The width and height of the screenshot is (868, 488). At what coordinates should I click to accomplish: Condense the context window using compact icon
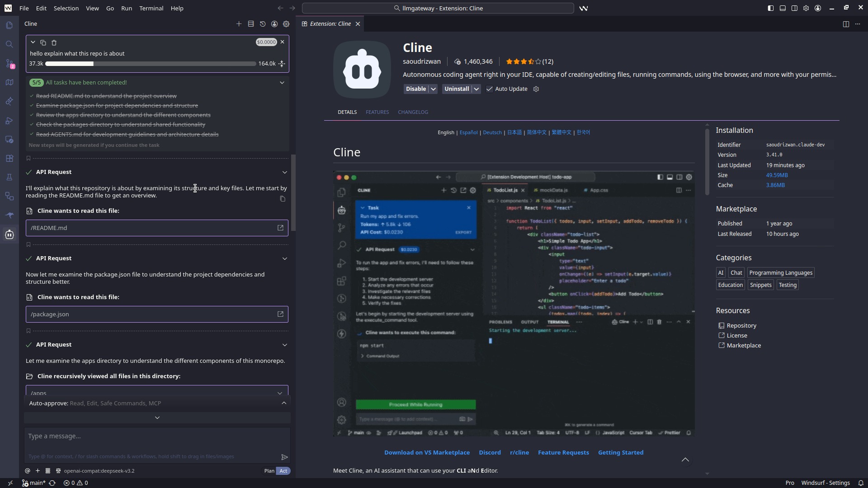point(282,64)
